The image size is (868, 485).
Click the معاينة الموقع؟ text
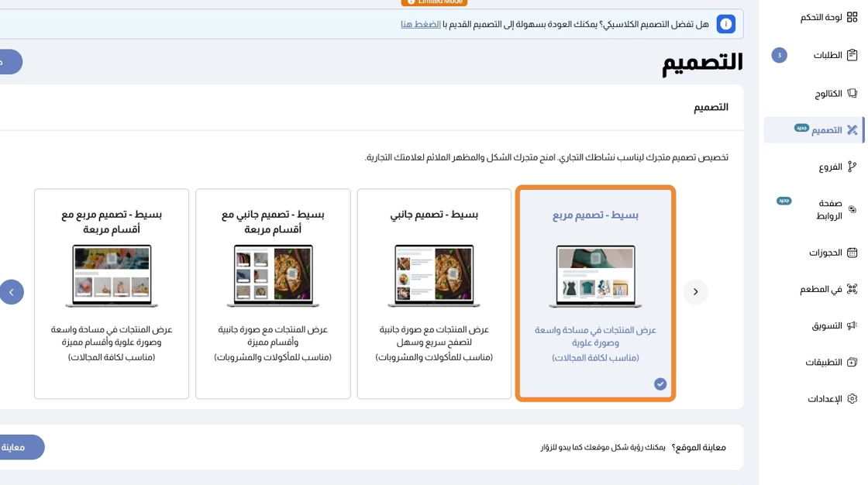point(698,447)
